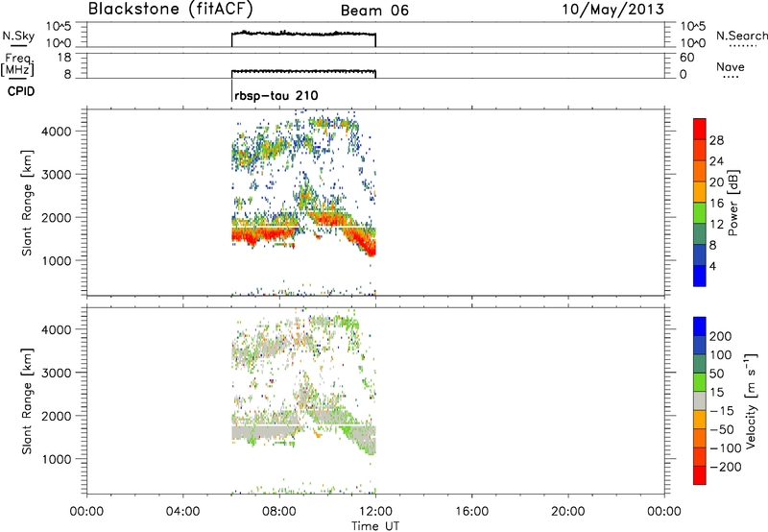The height and width of the screenshot is (532, 768).
Task: Click the 'Nave' legend label
Action: click(731, 66)
